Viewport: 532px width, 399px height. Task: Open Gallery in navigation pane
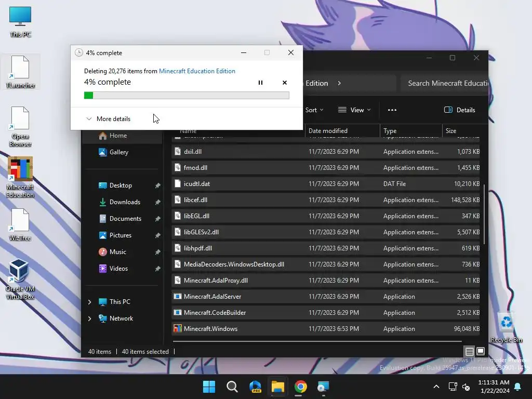coord(118,152)
